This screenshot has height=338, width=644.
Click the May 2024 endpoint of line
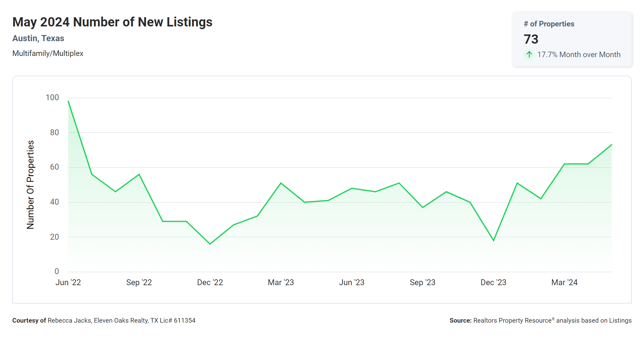click(x=611, y=145)
